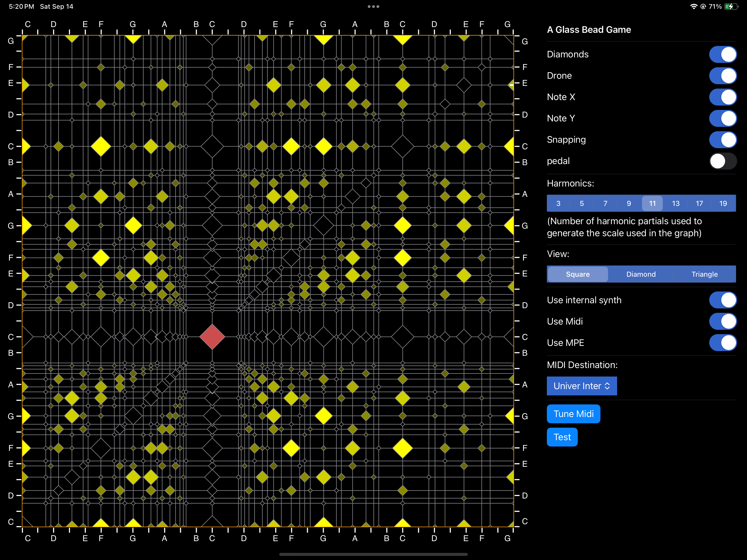The image size is (747, 560).
Task: Tap the Wi-Fi status icon
Action: pyautogui.click(x=693, y=6)
